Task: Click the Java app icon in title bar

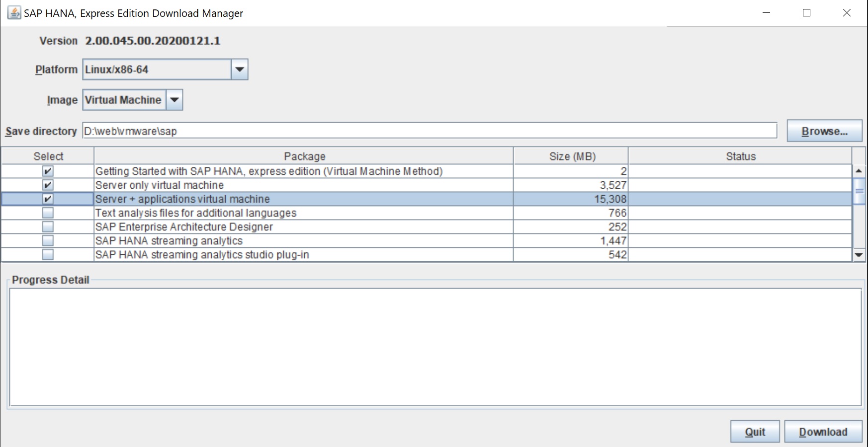Action: click(14, 13)
